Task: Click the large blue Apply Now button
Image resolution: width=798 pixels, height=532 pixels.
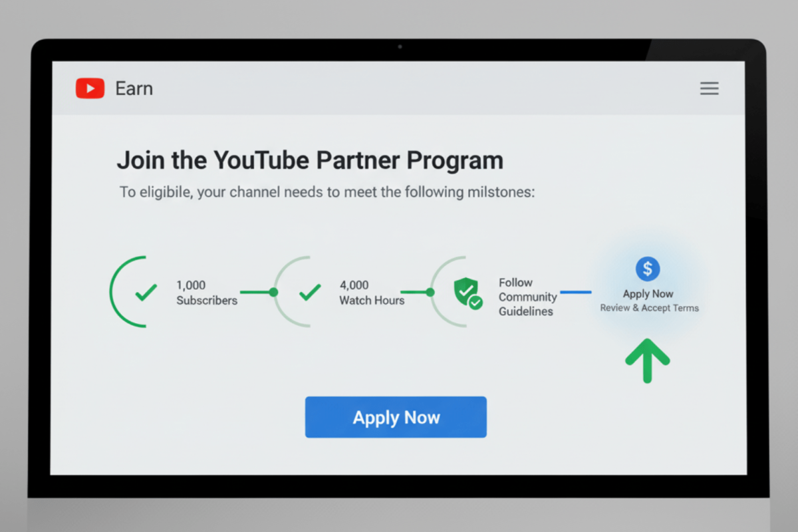Action: click(396, 417)
